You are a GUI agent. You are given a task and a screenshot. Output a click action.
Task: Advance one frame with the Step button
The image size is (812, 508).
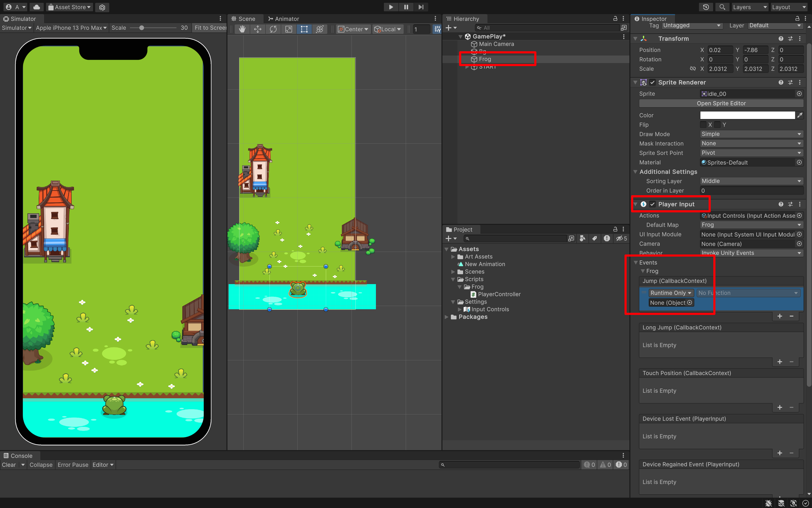[x=421, y=7]
